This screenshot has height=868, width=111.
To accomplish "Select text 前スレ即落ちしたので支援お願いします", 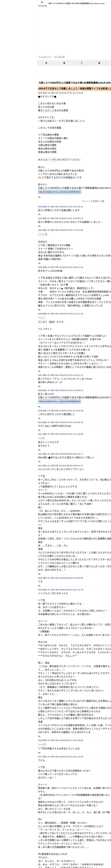I will (59, 210).
